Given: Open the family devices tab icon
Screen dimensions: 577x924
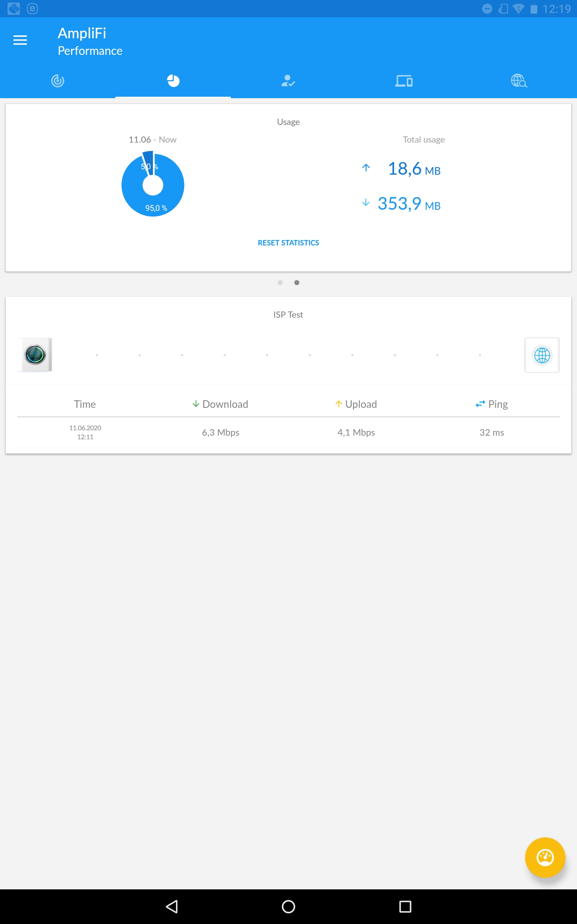Looking at the screenshot, I should coord(404,81).
